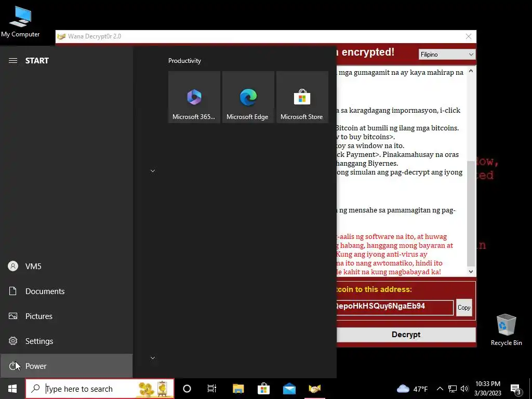Open the VM5 user account menu
532x399 pixels.
click(x=66, y=266)
